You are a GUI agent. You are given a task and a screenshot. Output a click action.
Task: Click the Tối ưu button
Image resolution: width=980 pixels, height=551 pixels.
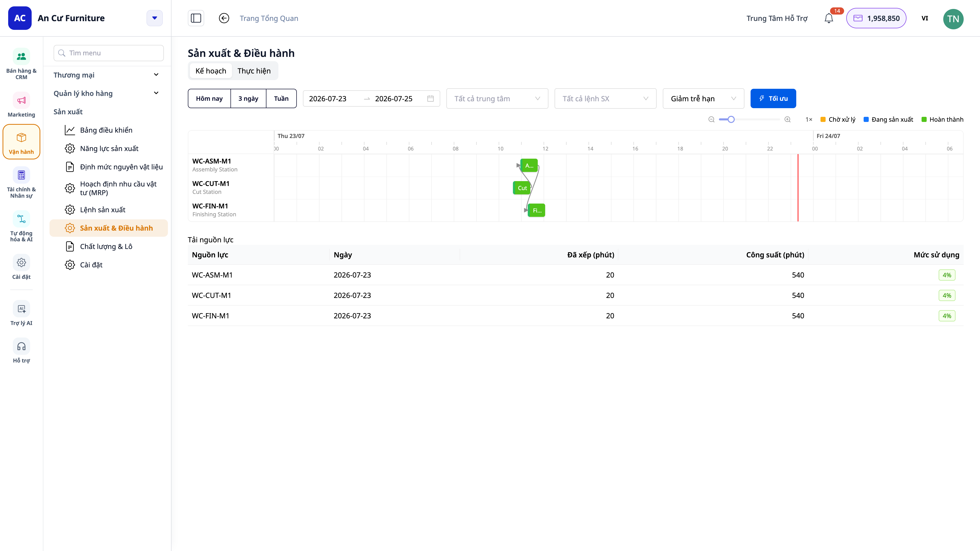(x=773, y=98)
